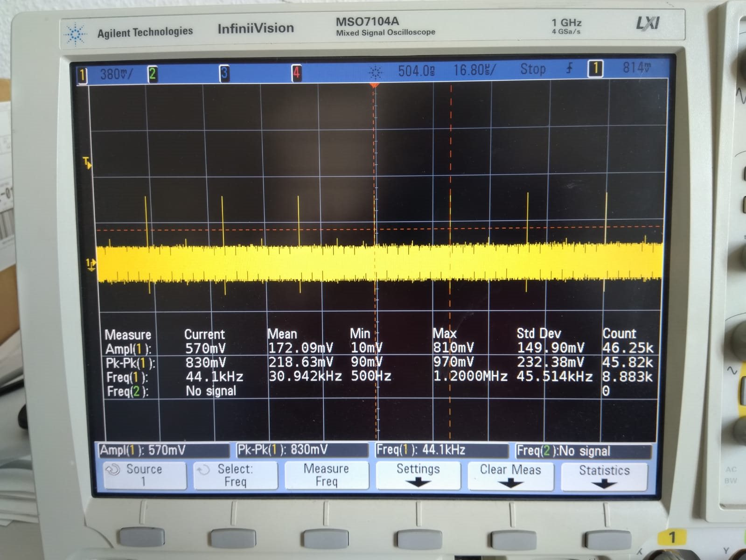Click the trigger level T marker

tap(87, 163)
